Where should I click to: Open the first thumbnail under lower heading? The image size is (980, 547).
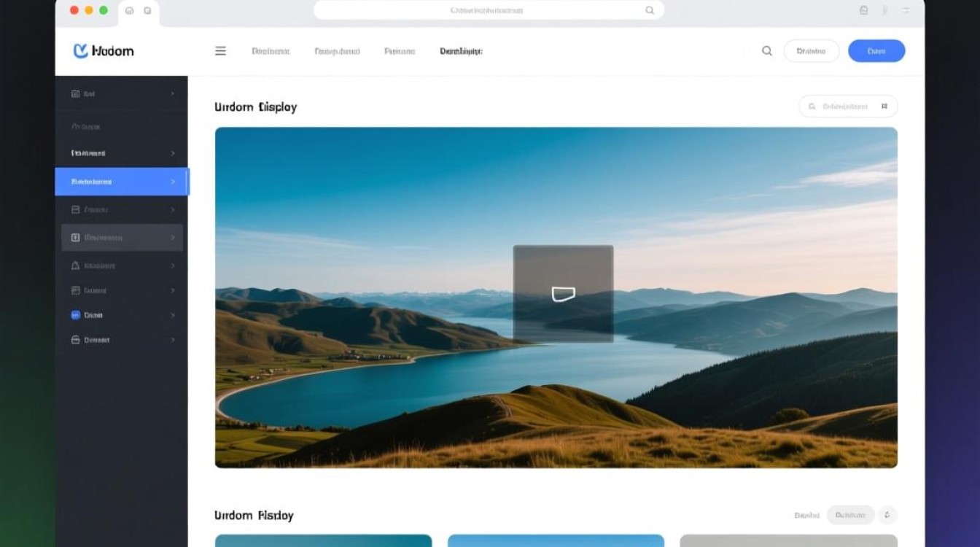click(323, 540)
